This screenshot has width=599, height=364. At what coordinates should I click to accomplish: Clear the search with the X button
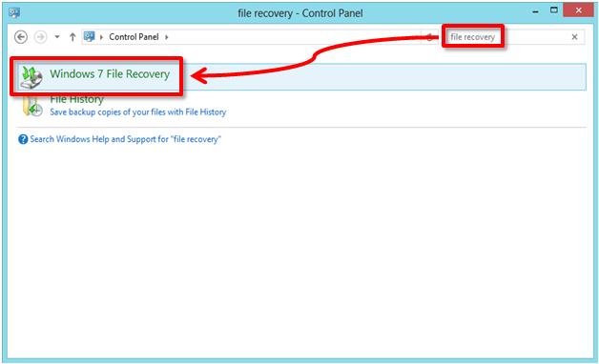point(574,37)
